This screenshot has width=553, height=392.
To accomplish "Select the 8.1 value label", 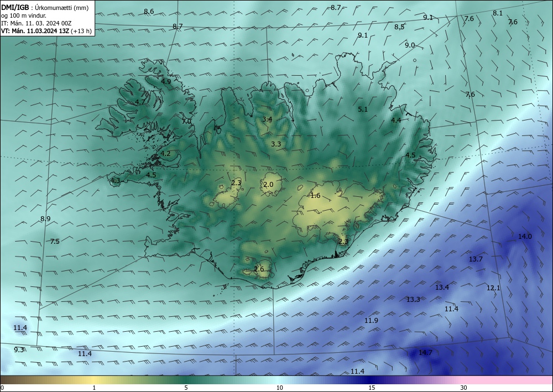I will coord(498,13).
